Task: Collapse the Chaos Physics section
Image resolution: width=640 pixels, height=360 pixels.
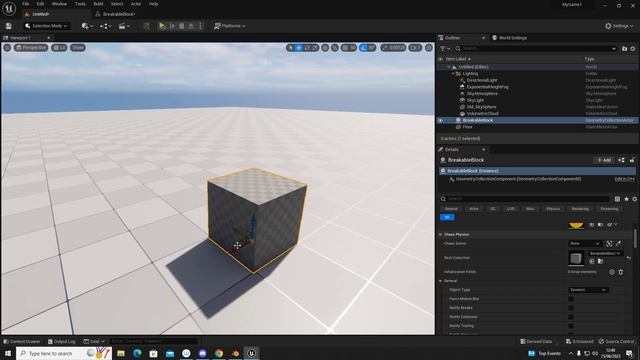Action: coord(440,235)
